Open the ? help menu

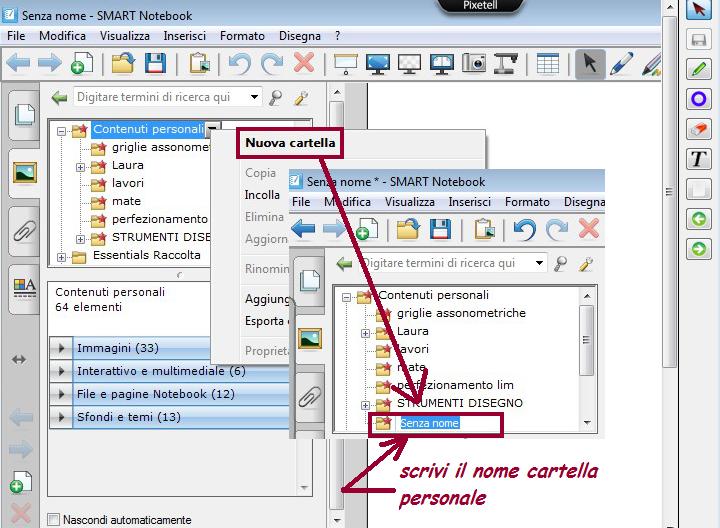(x=338, y=36)
